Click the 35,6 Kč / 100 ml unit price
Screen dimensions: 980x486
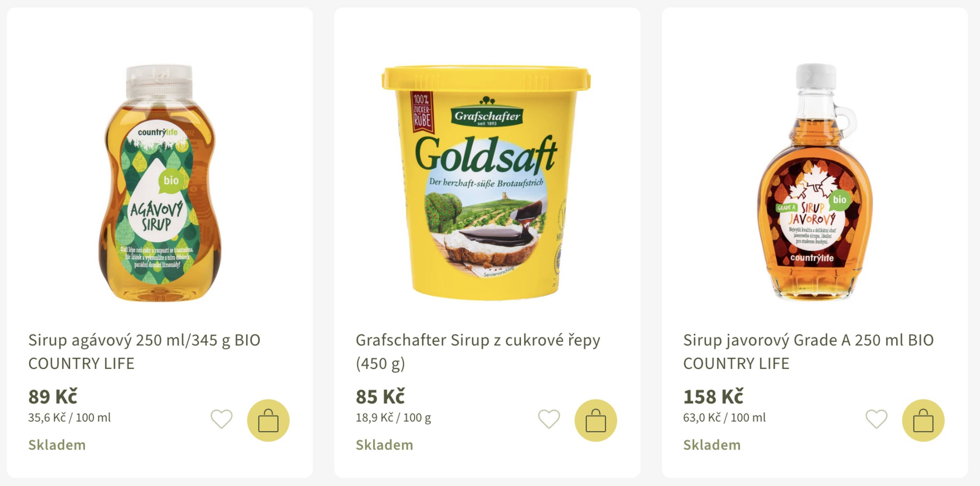69,417
